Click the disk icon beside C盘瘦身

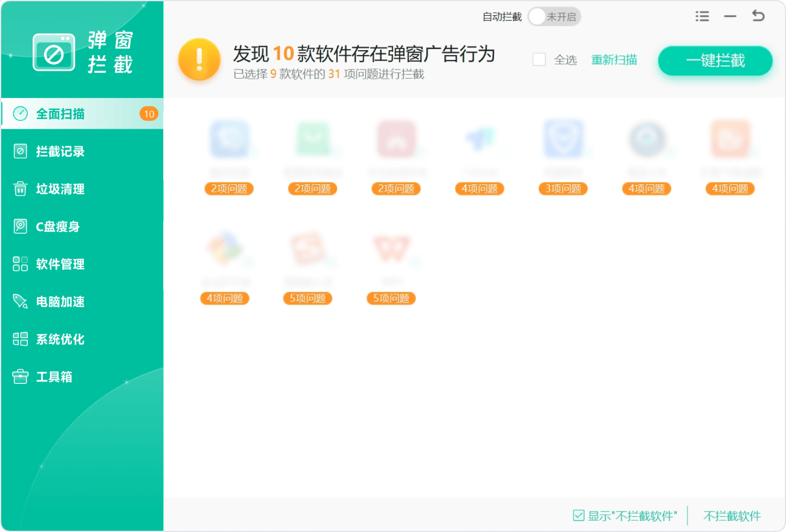coord(21,227)
